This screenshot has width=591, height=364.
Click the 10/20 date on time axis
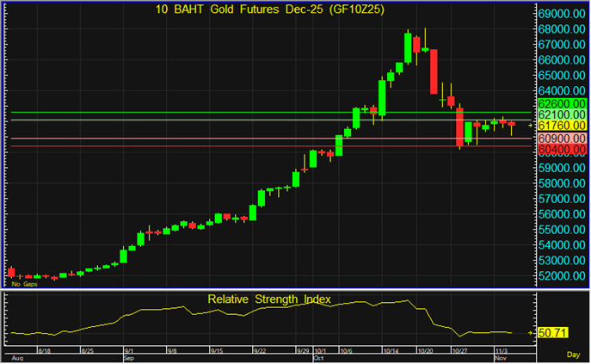tap(424, 351)
